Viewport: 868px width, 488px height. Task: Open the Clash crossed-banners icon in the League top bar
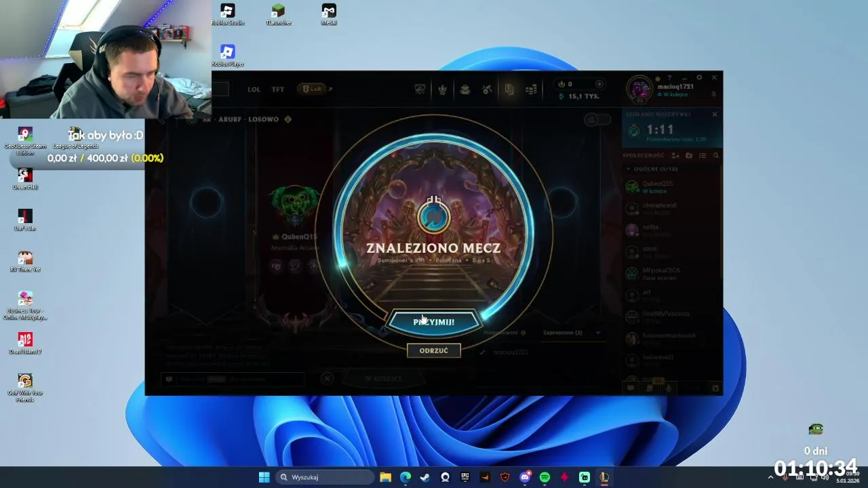click(x=420, y=89)
